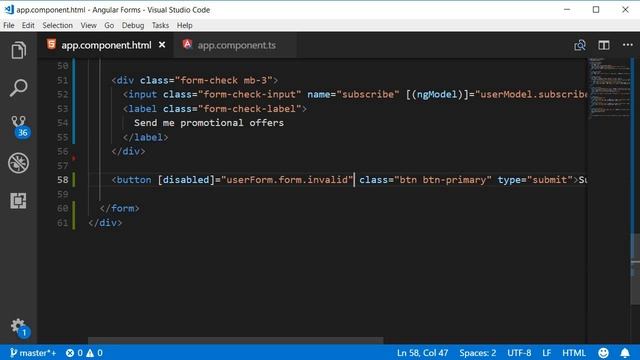The height and width of the screenshot is (360, 640).
Task: Open the Manage gear menu
Action: 19,327
